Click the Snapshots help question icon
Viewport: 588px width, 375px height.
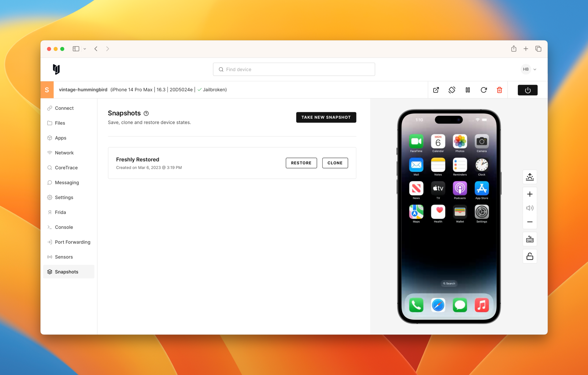(146, 113)
